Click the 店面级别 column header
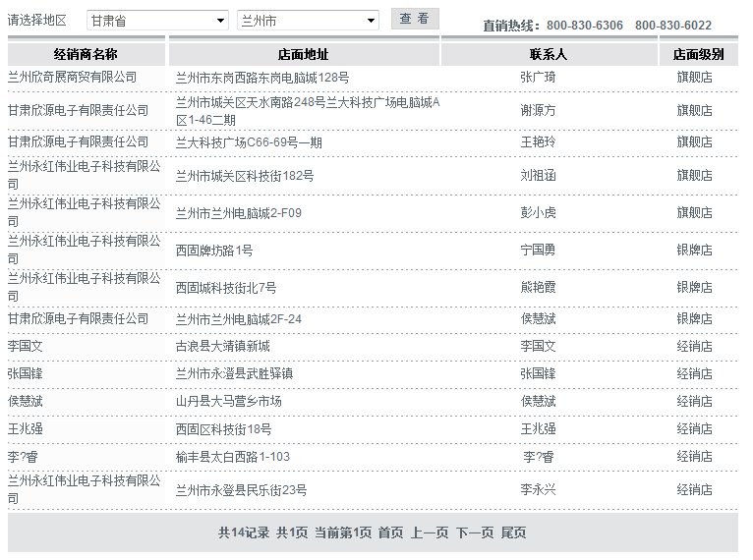Screen dimensions: 753x560 coord(698,54)
